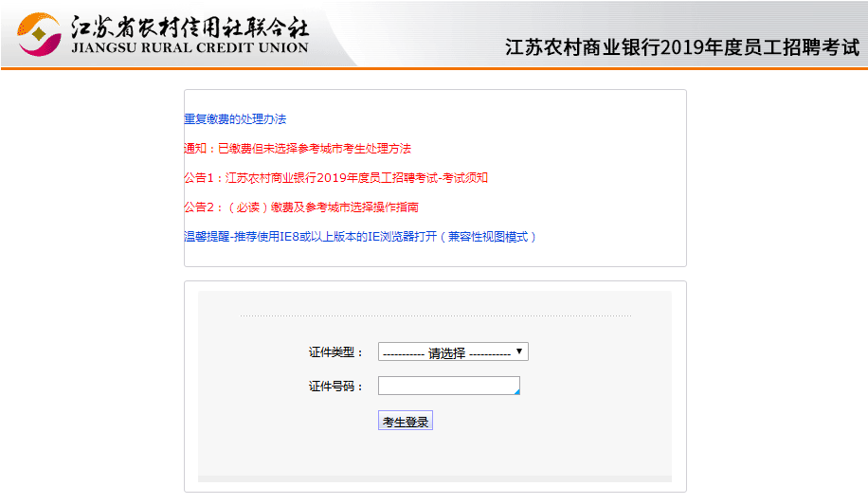This screenshot has height=504, width=868.
Task: Open notice 已缴费但未选择参考城市考生处理方法
Action: tap(298, 149)
